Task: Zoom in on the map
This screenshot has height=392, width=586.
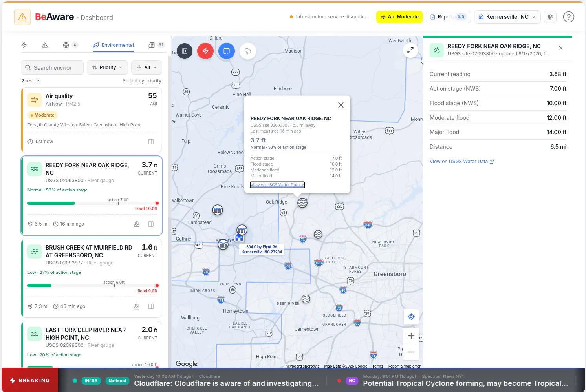Action: (x=411, y=336)
